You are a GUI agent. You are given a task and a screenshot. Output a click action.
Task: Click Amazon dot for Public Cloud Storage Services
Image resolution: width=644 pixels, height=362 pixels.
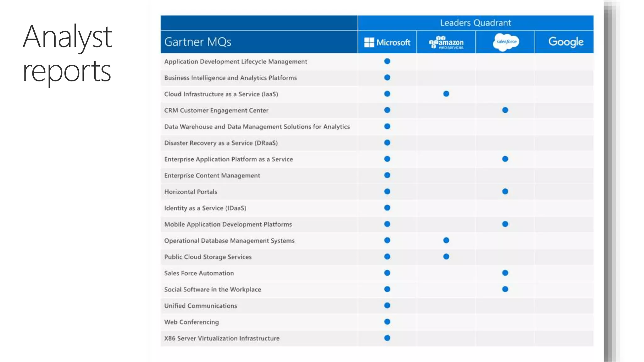[446, 257]
